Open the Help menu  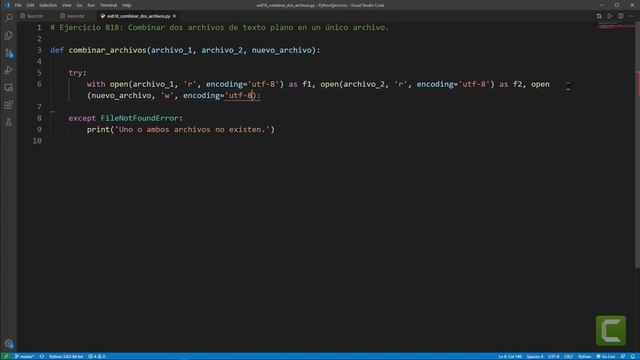pyautogui.click(x=127, y=5)
